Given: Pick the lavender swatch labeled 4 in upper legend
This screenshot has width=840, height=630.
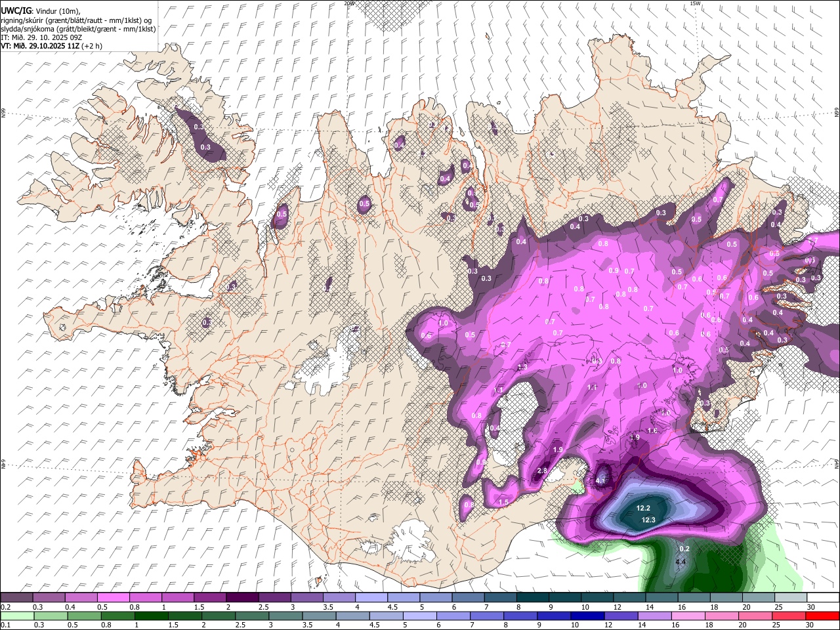Looking at the screenshot, I should pyautogui.click(x=371, y=598).
